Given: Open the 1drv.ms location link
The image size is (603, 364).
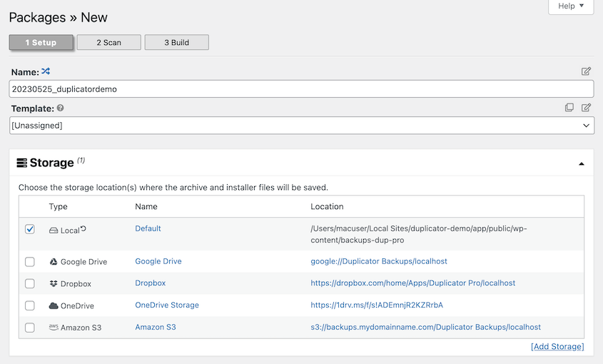Looking at the screenshot, I should 377,305.
